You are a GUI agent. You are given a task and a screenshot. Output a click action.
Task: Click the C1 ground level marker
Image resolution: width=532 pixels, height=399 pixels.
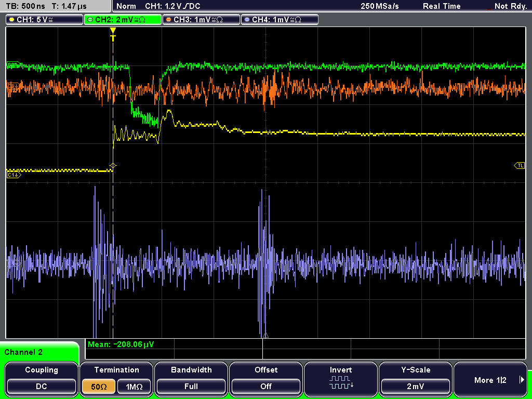coord(14,175)
